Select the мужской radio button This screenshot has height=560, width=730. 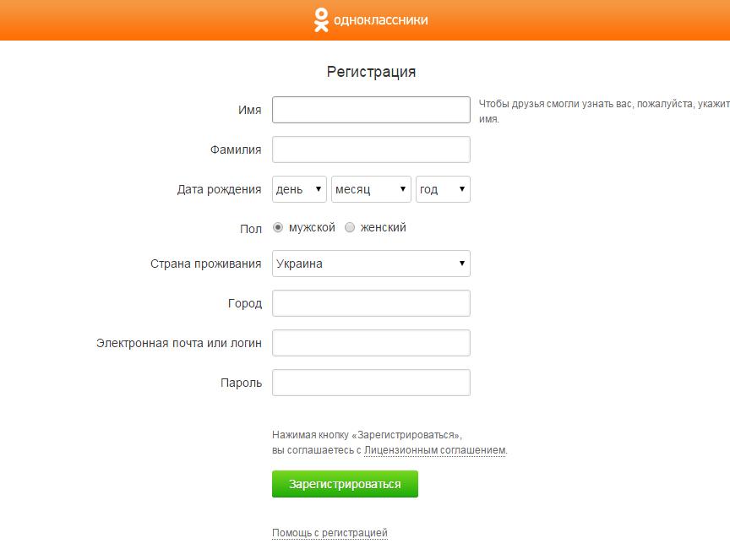pyautogui.click(x=278, y=227)
